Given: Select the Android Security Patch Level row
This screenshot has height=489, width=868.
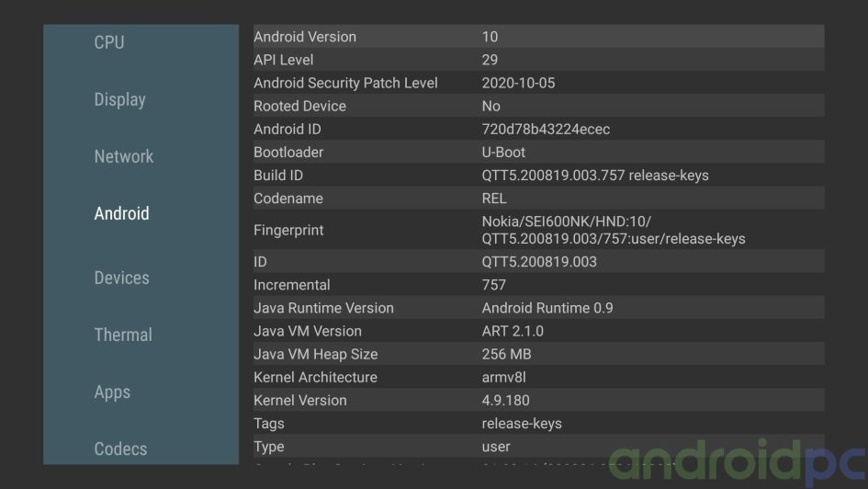Looking at the screenshot, I should click(538, 83).
